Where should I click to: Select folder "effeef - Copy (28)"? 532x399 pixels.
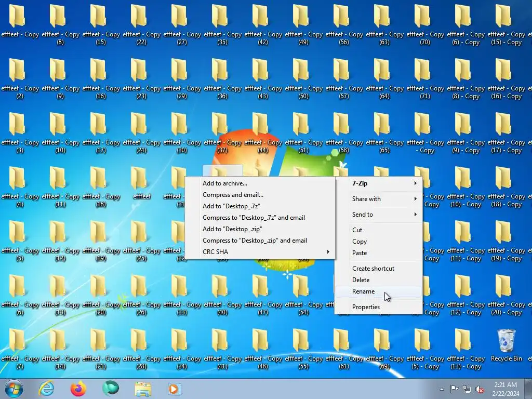click(x=141, y=349)
